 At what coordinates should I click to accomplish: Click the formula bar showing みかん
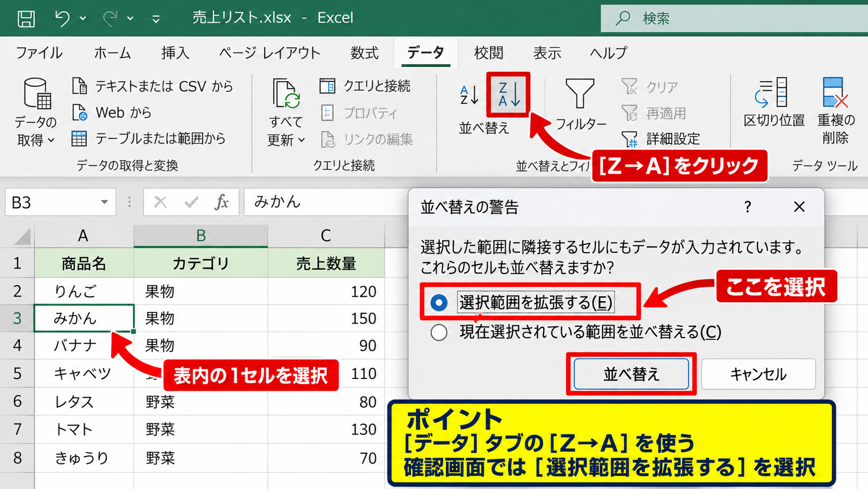[327, 202]
